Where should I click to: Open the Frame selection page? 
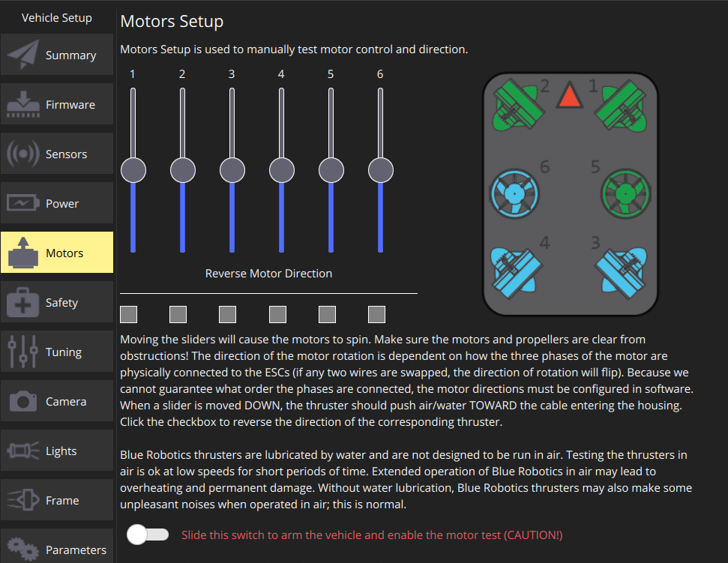coord(56,499)
